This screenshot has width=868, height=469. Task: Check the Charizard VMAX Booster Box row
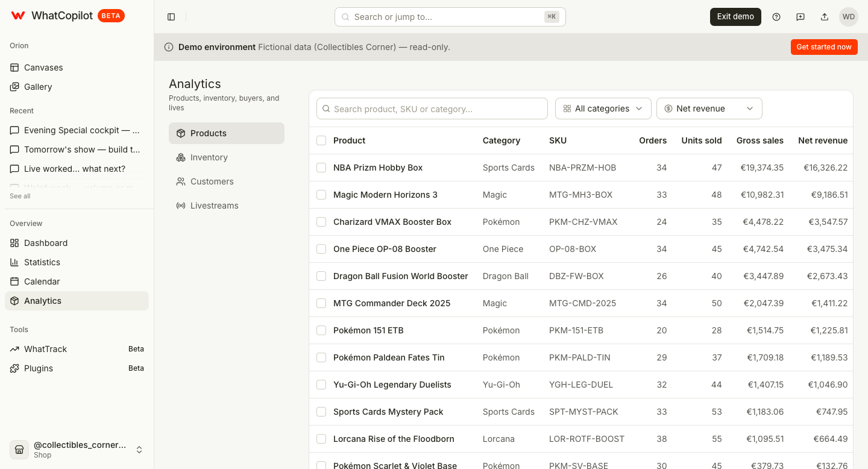pos(321,222)
